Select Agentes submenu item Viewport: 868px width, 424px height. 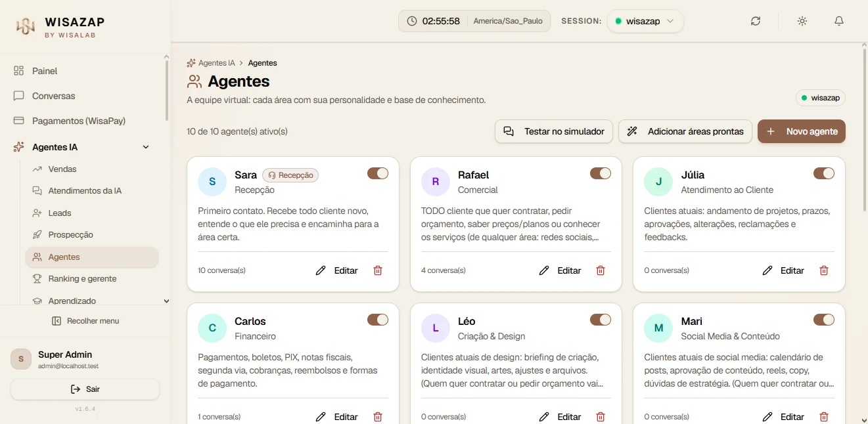click(x=92, y=257)
